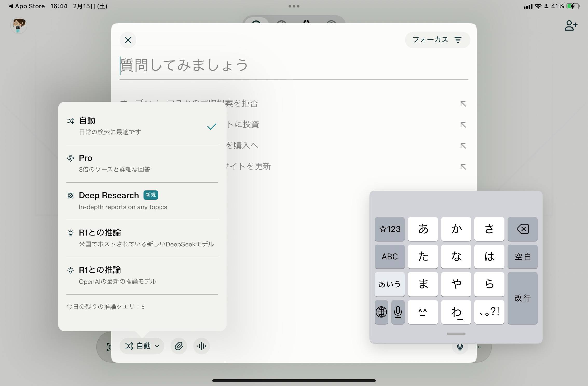This screenshot has width=588, height=386.
Task: Fill suggestion ending in 案を拒否 via arrow
Action: pyautogui.click(x=463, y=104)
